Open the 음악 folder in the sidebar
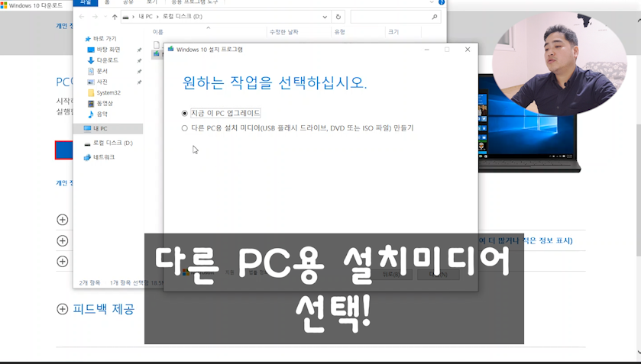This screenshot has width=641, height=364. (102, 114)
